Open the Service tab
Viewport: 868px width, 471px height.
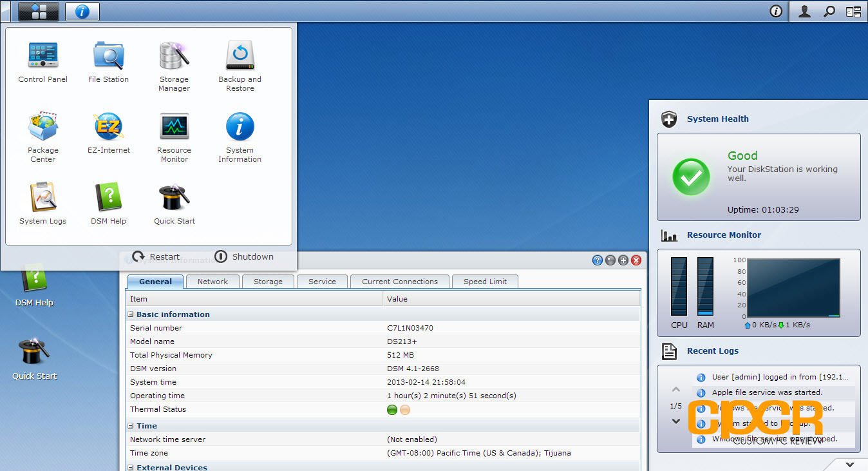[x=323, y=282]
